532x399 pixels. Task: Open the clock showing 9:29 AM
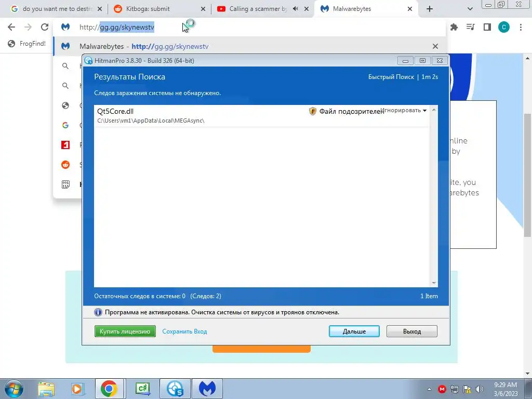click(506, 389)
